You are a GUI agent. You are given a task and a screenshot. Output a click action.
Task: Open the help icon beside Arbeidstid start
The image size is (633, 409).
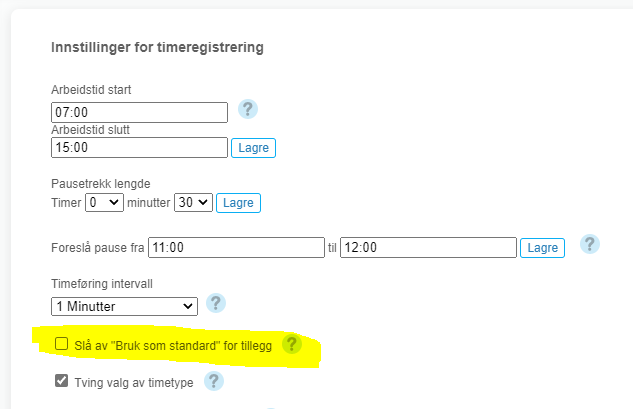pos(248,109)
